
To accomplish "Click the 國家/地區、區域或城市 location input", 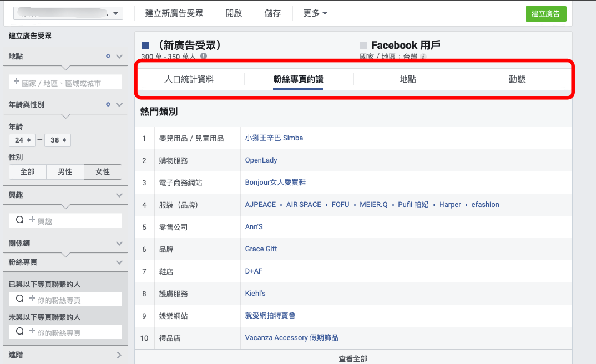I will click(65, 82).
